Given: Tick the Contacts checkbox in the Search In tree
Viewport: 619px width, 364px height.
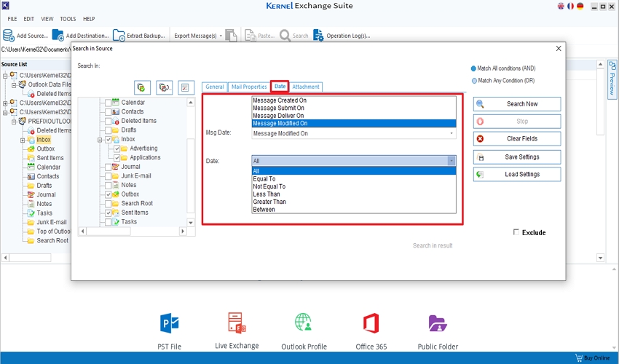Looking at the screenshot, I should click(x=108, y=111).
